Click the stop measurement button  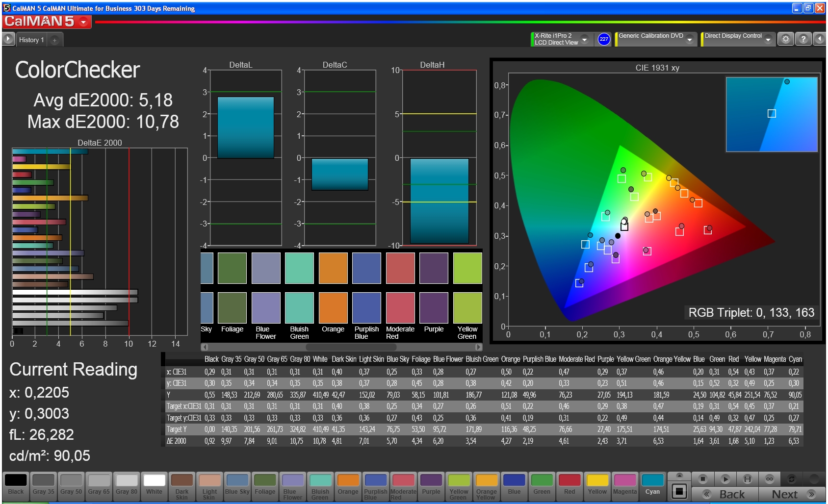point(702,479)
